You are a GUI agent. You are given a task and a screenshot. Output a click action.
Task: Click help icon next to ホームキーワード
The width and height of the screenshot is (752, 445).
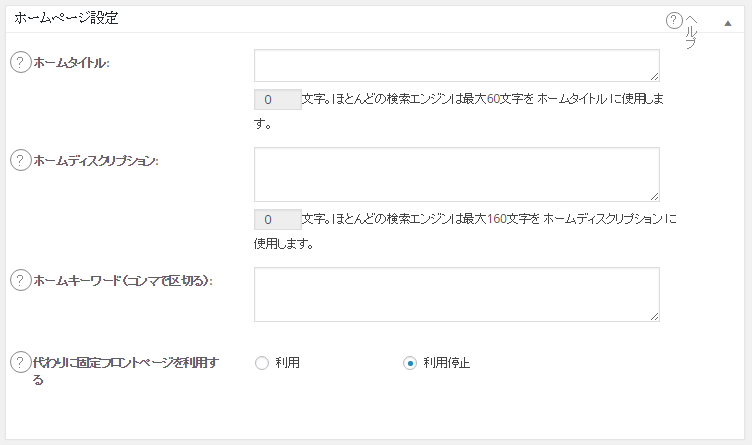(20, 280)
